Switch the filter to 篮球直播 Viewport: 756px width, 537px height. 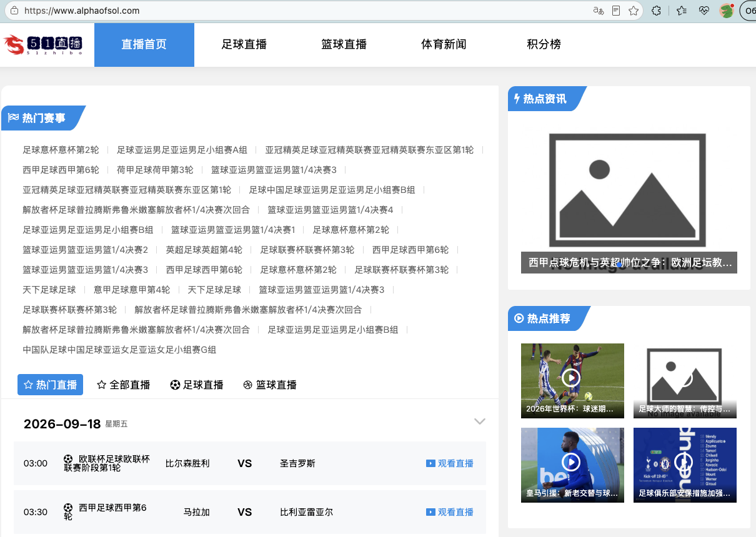[x=270, y=385]
